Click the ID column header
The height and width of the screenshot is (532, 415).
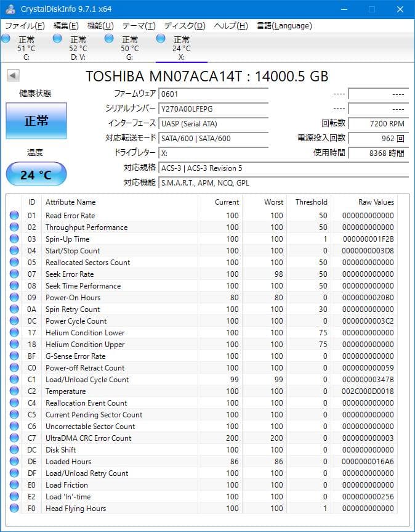click(x=31, y=202)
